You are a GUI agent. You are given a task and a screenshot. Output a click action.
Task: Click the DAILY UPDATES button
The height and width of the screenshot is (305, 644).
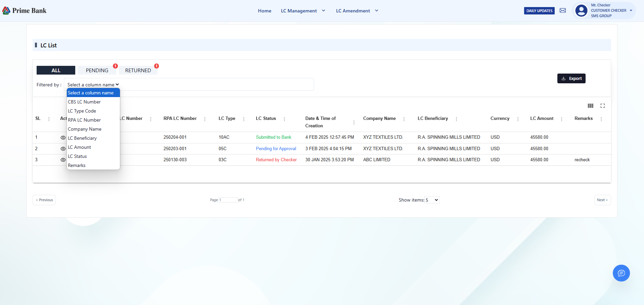coord(539,11)
